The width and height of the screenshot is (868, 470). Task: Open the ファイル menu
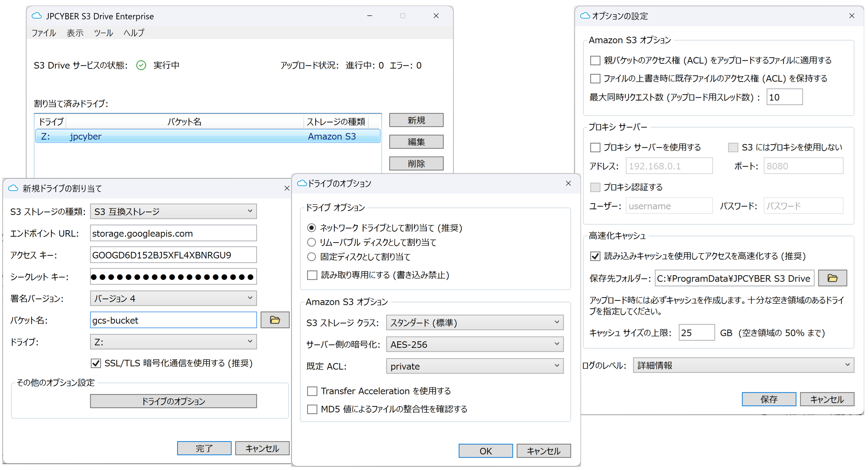(x=43, y=33)
